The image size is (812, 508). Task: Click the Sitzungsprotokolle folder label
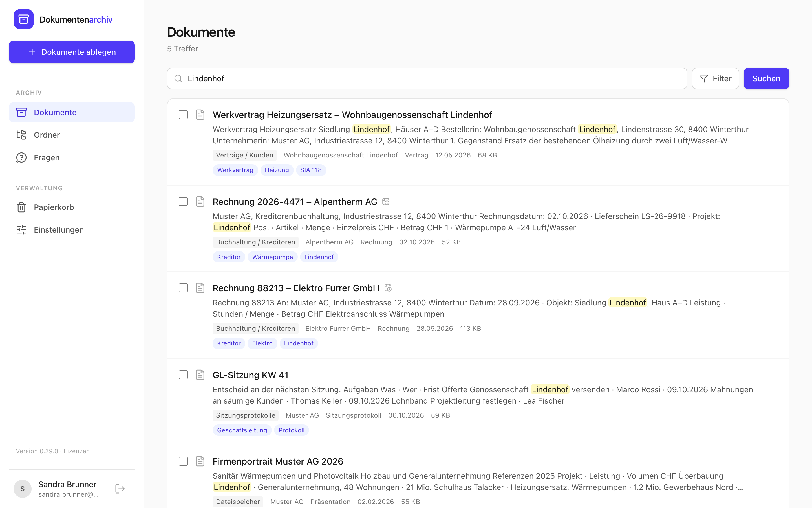click(x=246, y=415)
